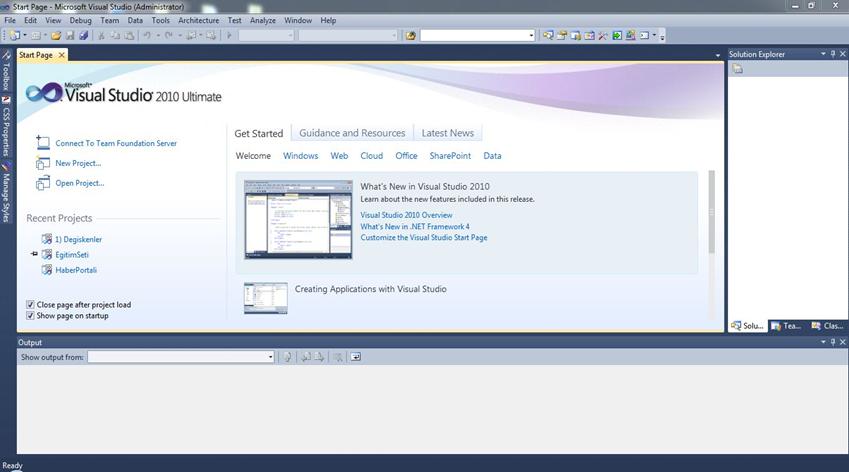Click the Paste toolbar icon

coord(129,36)
